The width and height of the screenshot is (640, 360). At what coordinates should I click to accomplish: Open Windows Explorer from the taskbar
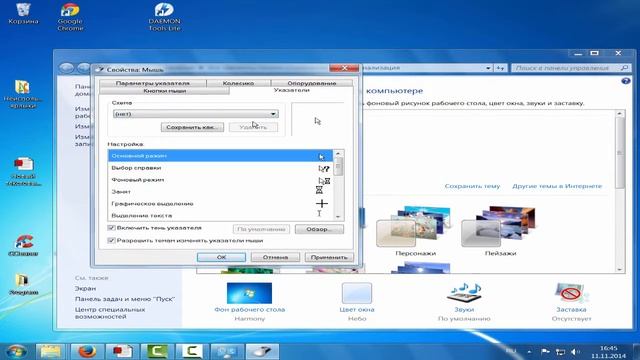[x=51, y=351]
